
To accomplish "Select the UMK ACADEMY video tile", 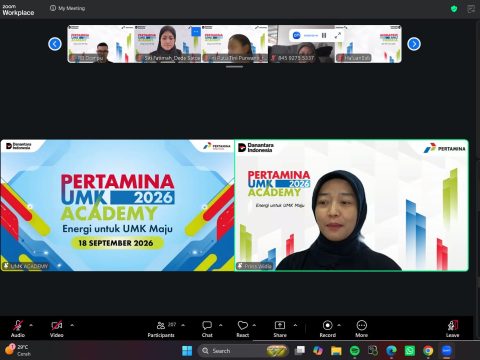I will [x=117, y=205].
